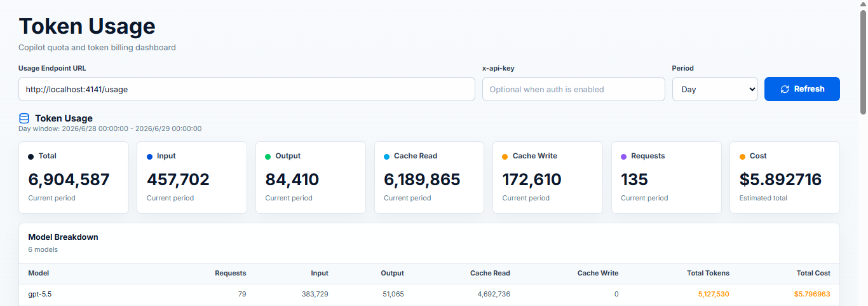Click the Total Tokens column header
This screenshot has height=306, width=868.
pyautogui.click(x=709, y=273)
